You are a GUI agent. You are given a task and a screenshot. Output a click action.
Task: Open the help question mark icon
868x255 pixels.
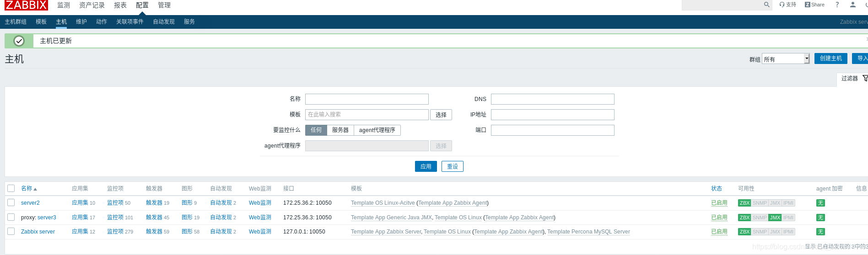(837, 5)
